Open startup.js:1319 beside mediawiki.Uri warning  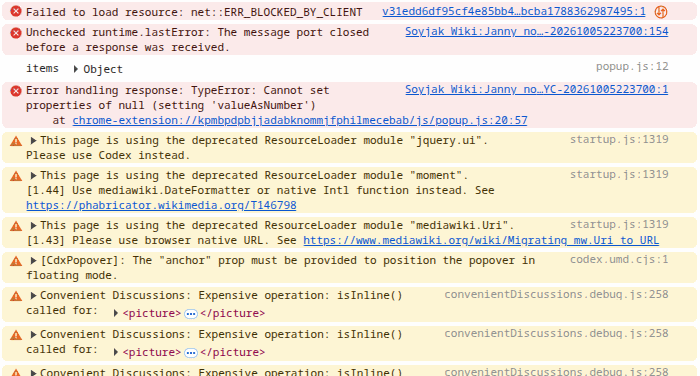click(619, 224)
